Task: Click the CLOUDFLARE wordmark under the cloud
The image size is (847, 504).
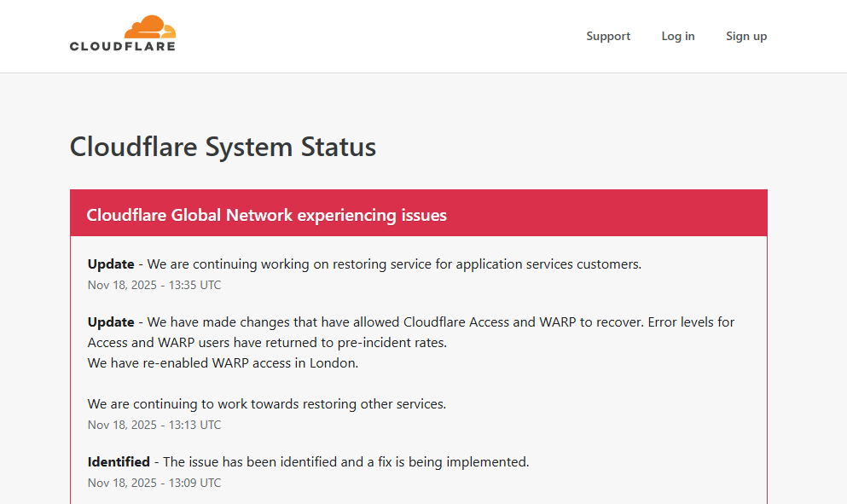Action: pyautogui.click(x=122, y=46)
